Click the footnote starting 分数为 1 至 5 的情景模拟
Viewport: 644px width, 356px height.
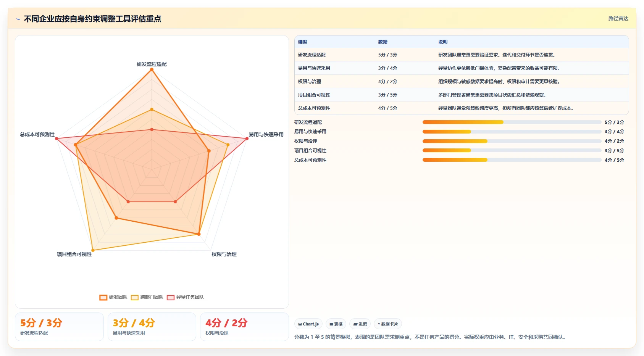tap(431, 337)
